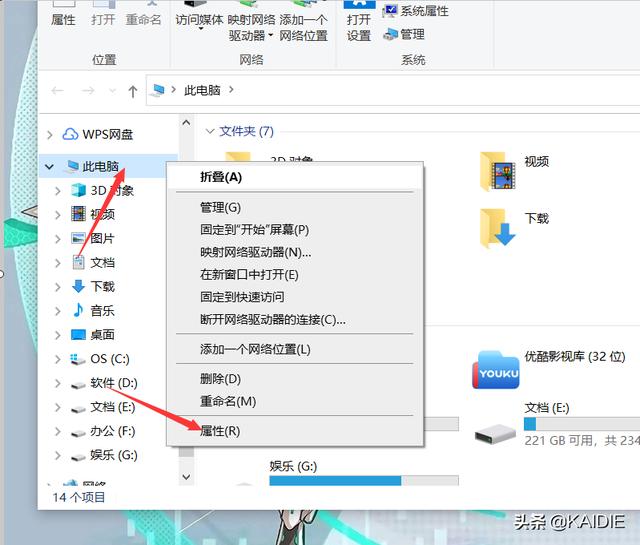Collapse the 文件夹 (7) group
This screenshot has width=640, height=545.
pos(210,131)
